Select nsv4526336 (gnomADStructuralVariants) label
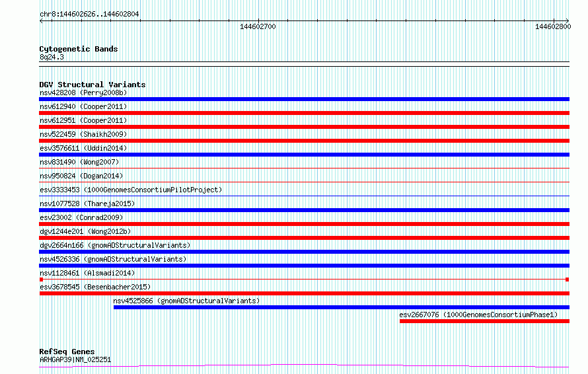Screen dimensions: 588x374 click(113, 259)
